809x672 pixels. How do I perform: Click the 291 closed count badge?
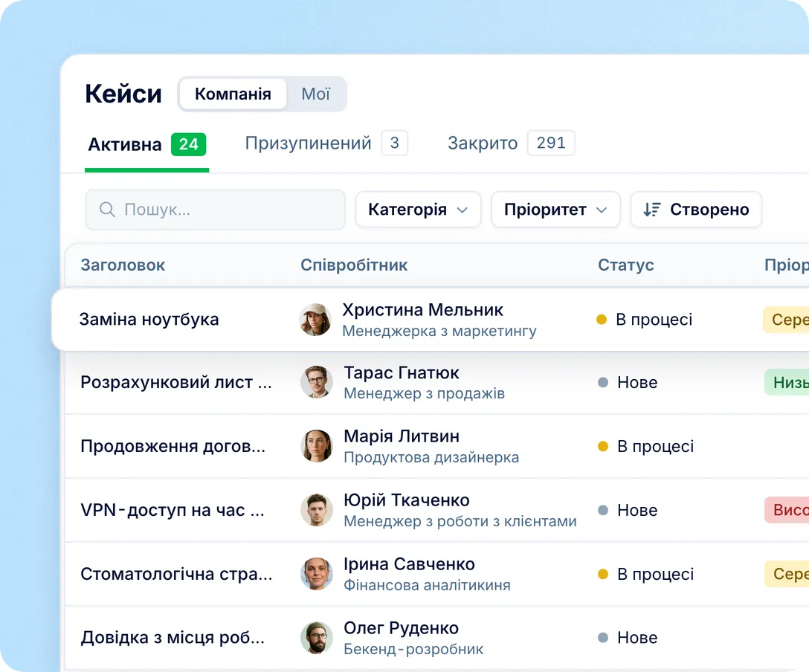(x=551, y=143)
